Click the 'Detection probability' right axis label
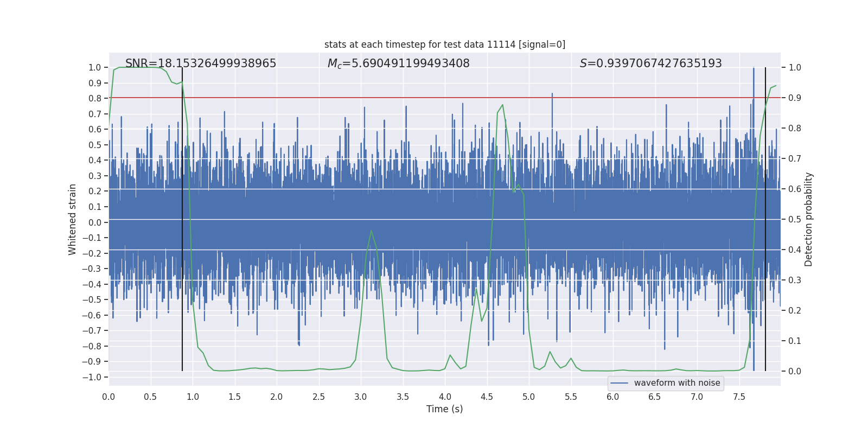Screen dimensions: 868x434 point(809,219)
